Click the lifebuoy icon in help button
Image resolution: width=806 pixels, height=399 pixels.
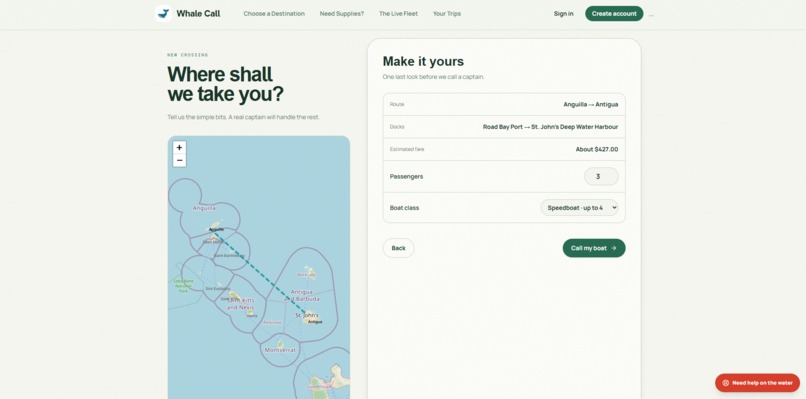click(725, 383)
